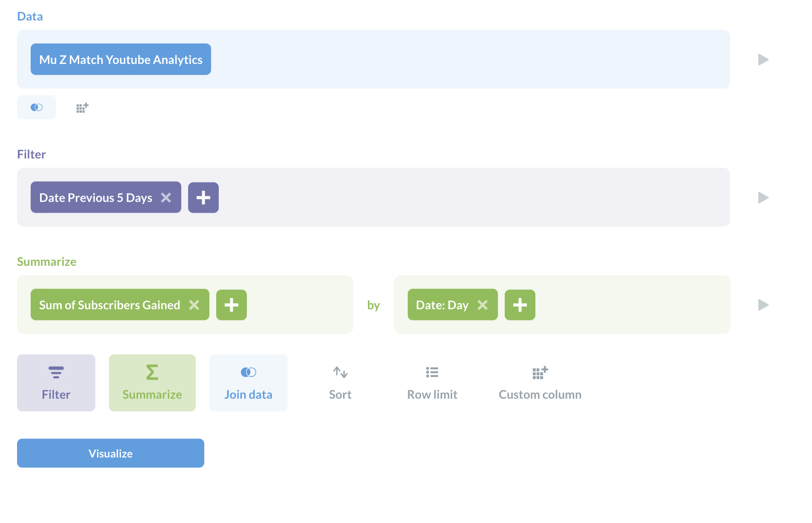Add a Summarize step from the action bar

click(152, 382)
